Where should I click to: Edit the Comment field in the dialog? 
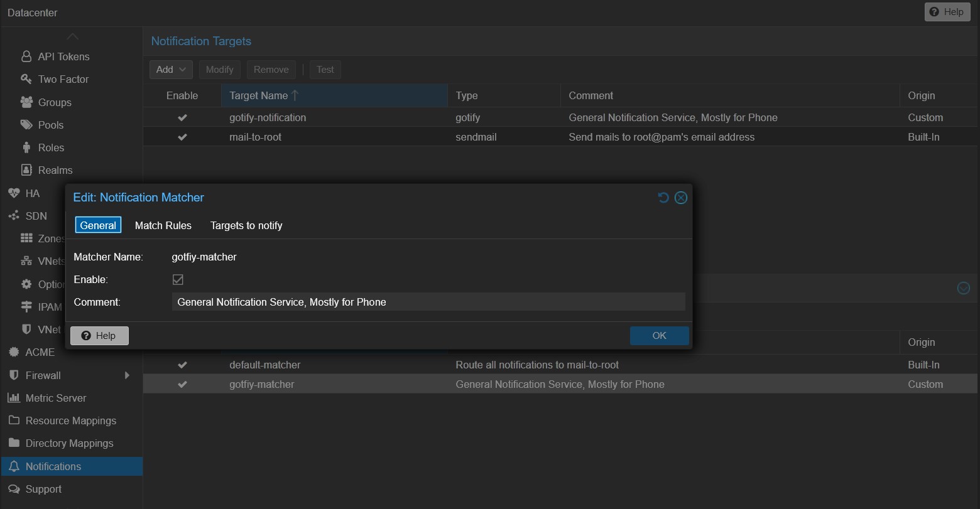[x=428, y=302]
